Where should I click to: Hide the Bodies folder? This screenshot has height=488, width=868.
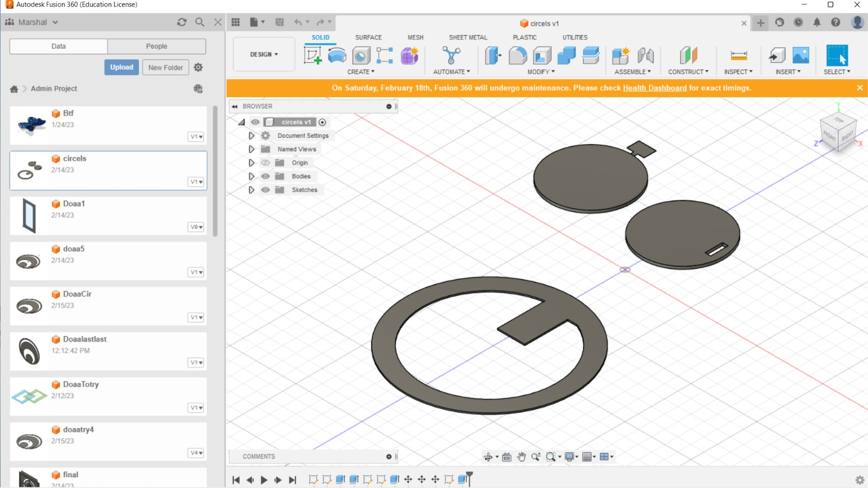[265, 176]
